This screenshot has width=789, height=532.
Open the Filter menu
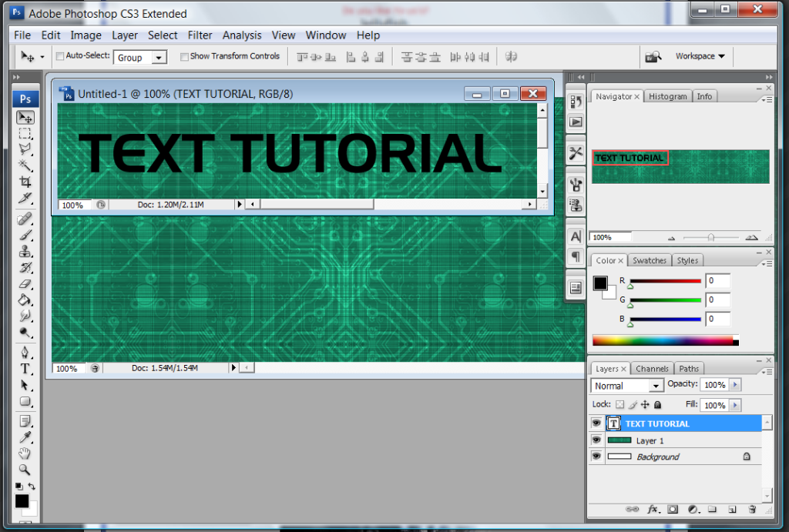click(200, 35)
